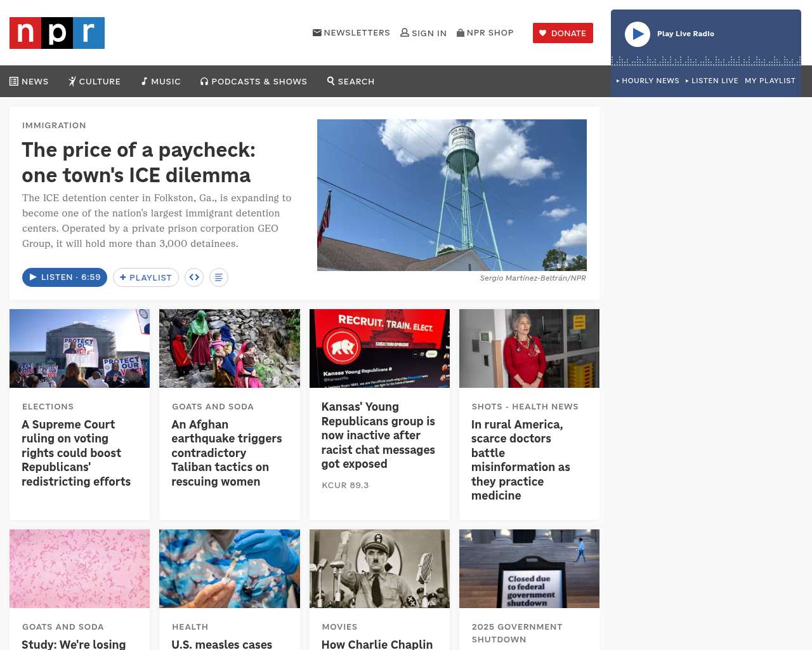Read the U.S. measles cases story

pyautogui.click(x=221, y=644)
